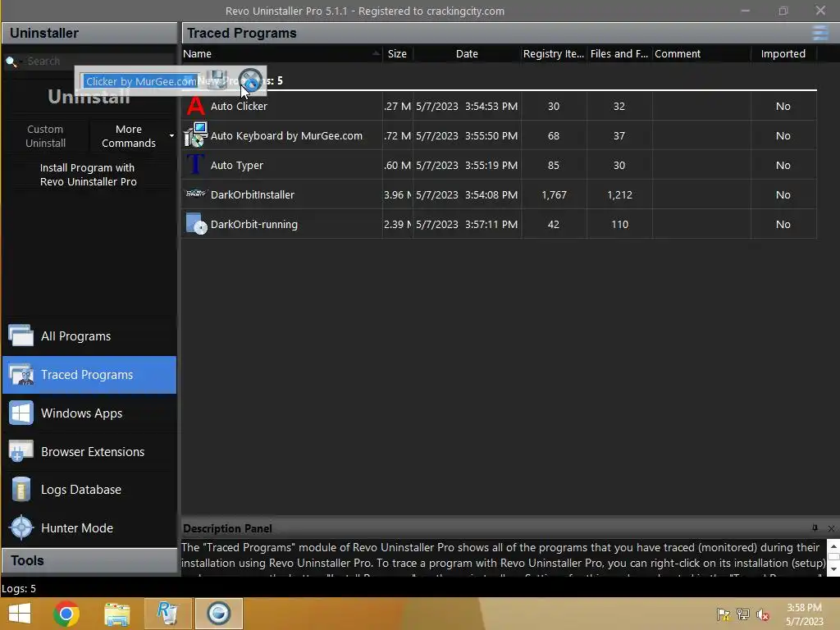Click registry count 68 cell
The width and height of the screenshot is (840, 630).
click(x=554, y=135)
